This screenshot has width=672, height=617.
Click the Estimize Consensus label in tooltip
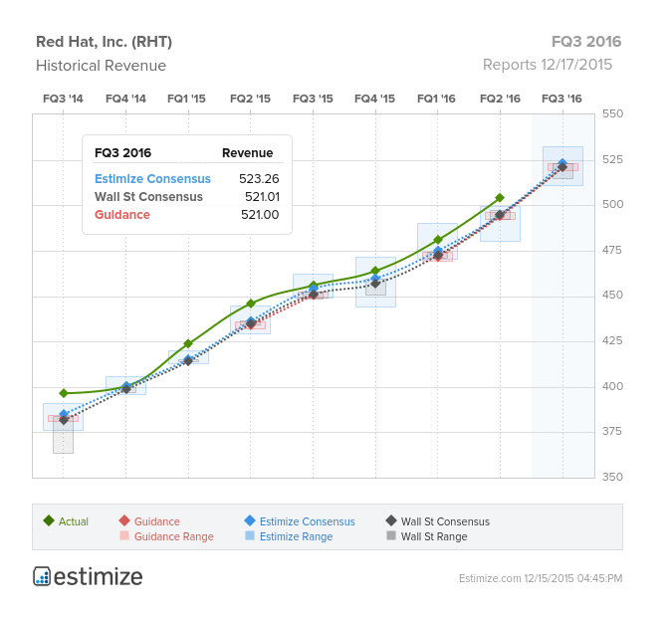152,179
